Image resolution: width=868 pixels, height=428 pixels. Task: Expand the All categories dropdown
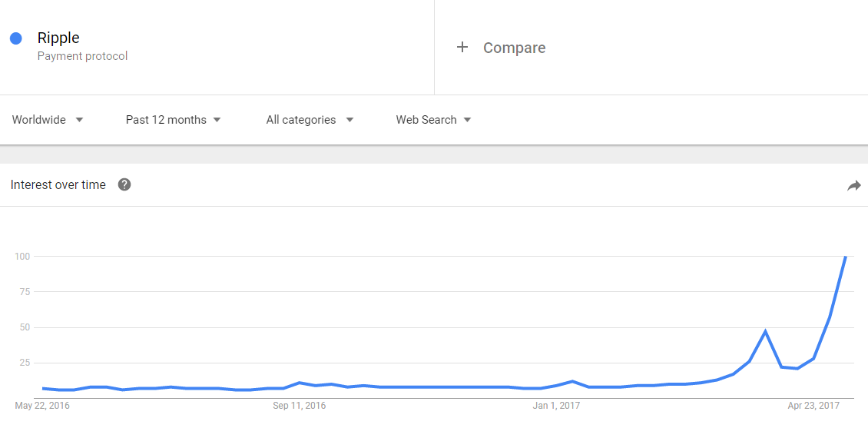click(x=310, y=120)
